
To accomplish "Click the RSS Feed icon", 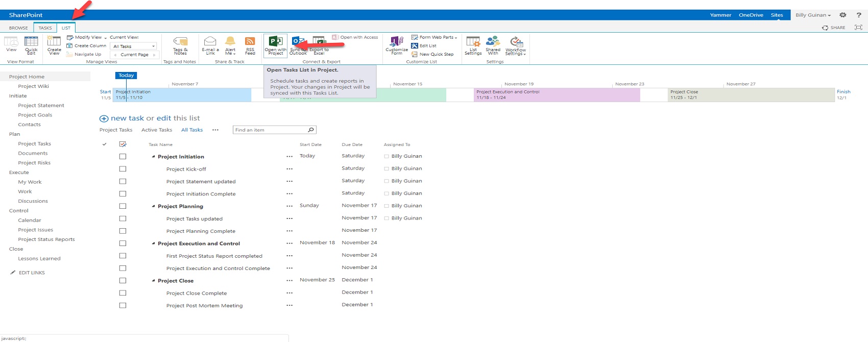I will (250, 45).
